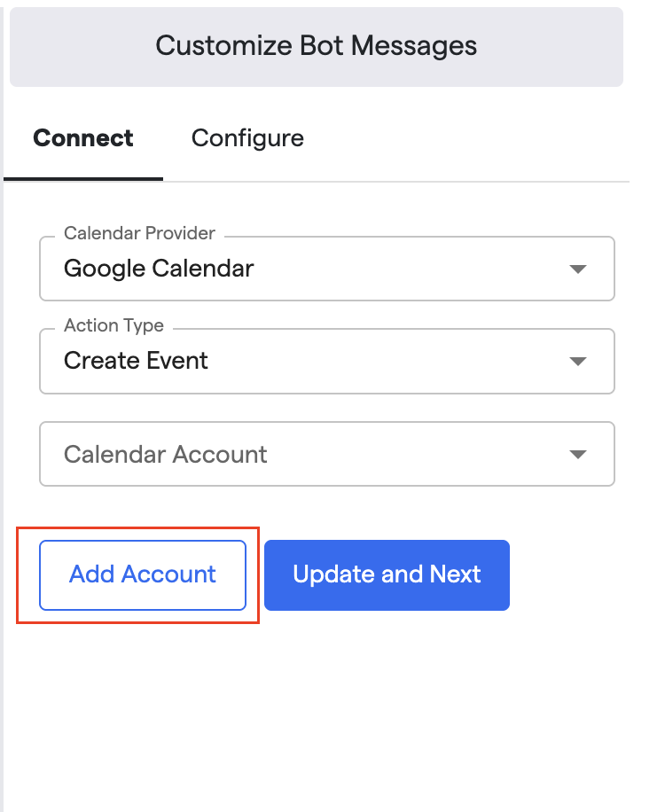The height and width of the screenshot is (812, 665).
Task: Click the Action Type field label
Action: tap(113, 325)
